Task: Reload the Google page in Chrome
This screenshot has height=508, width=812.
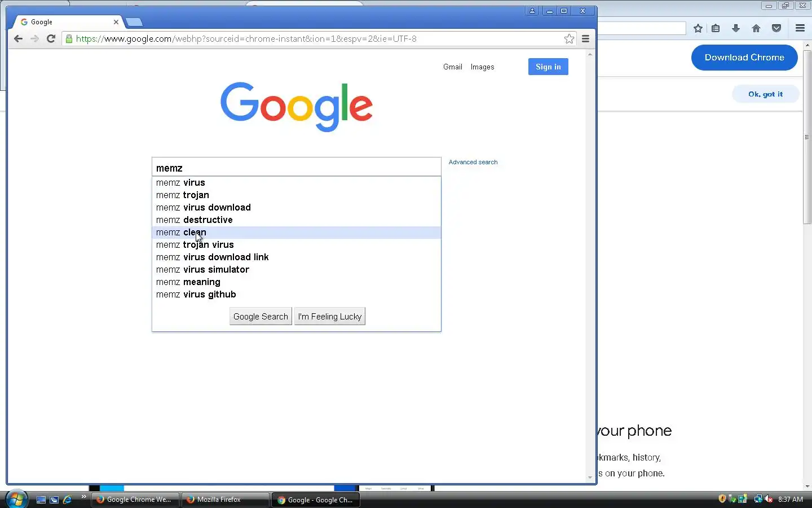Action: point(51,38)
